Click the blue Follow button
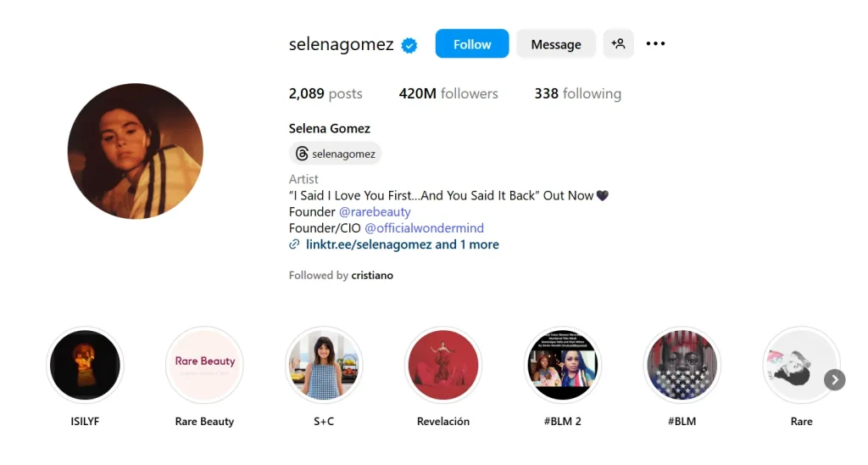 (x=471, y=44)
